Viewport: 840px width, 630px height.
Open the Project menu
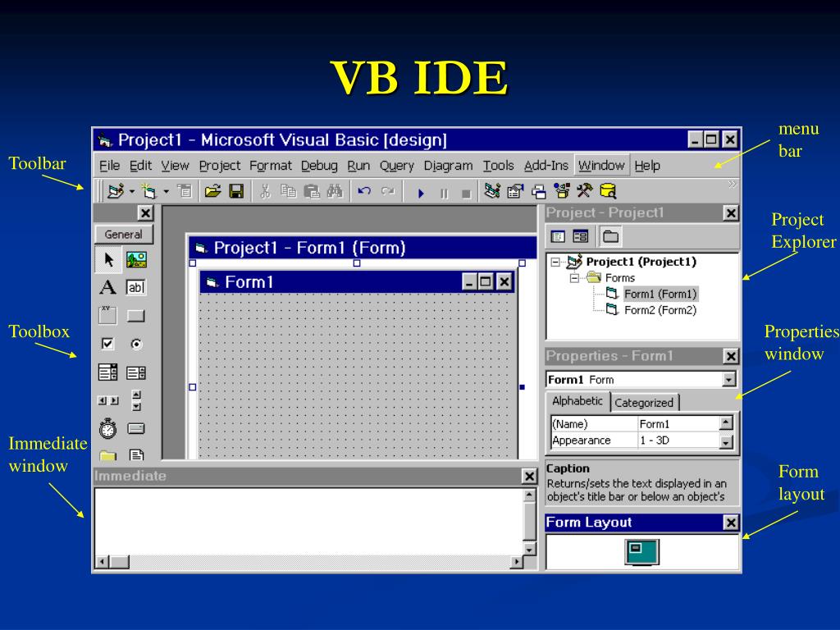[220, 166]
